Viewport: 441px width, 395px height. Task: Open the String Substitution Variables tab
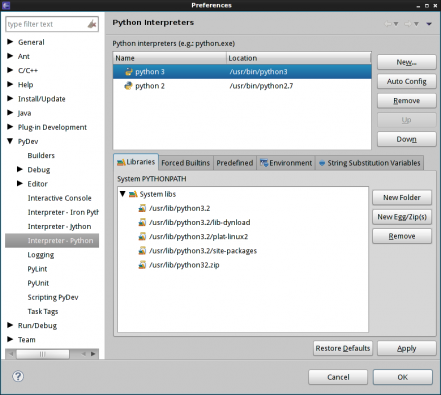click(370, 163)
